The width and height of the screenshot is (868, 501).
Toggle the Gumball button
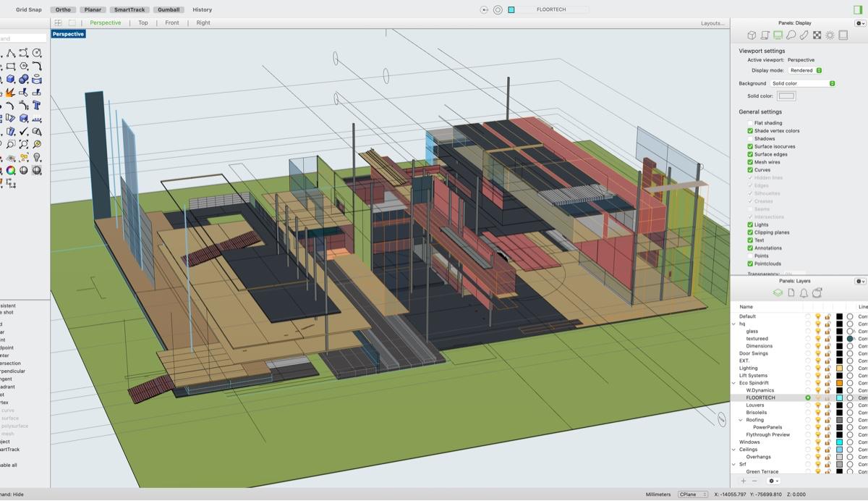tap(168, 9)
